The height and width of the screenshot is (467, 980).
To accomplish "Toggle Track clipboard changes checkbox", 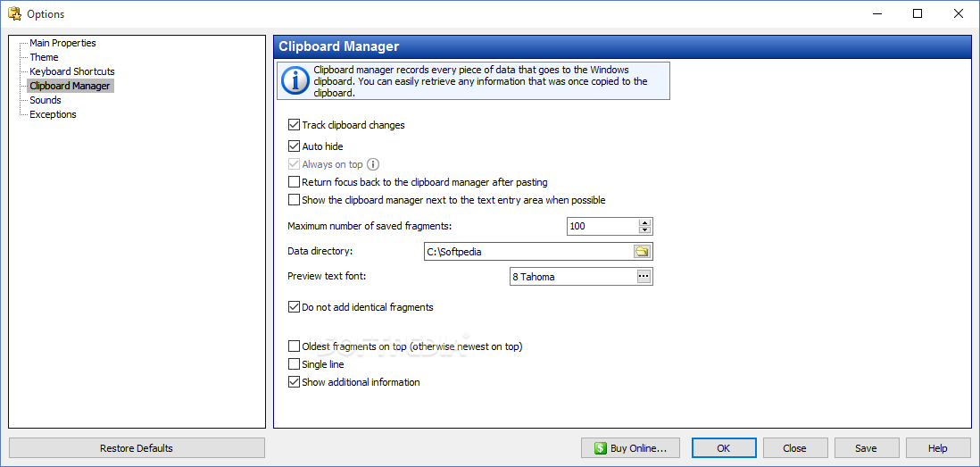I will click(x=294, y=125).
